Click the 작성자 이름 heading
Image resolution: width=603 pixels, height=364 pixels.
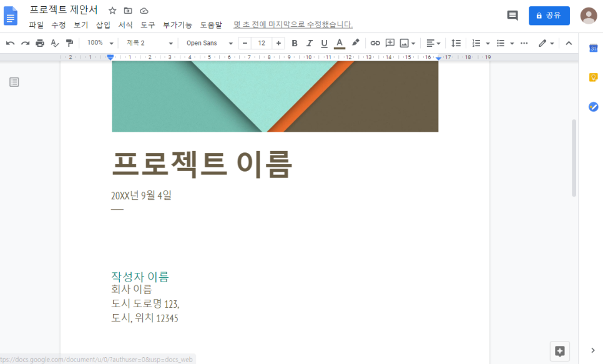click(x=140, y=277)
